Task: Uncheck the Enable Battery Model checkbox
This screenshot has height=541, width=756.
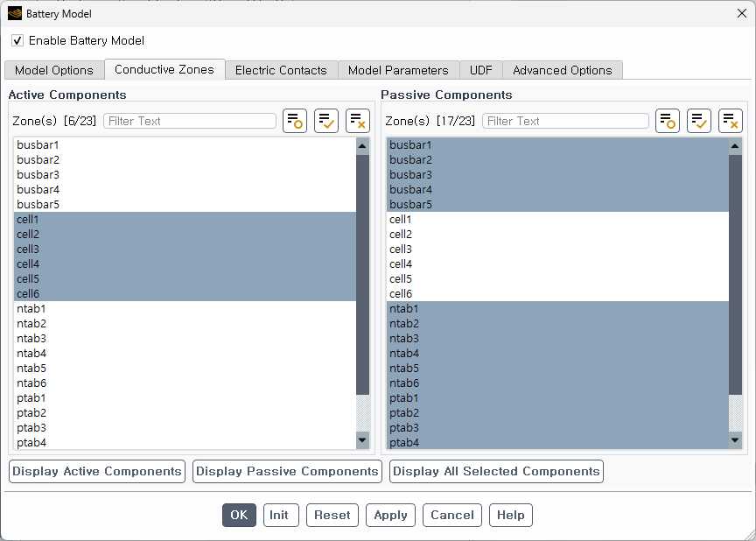Action: (x=17, y=40)
